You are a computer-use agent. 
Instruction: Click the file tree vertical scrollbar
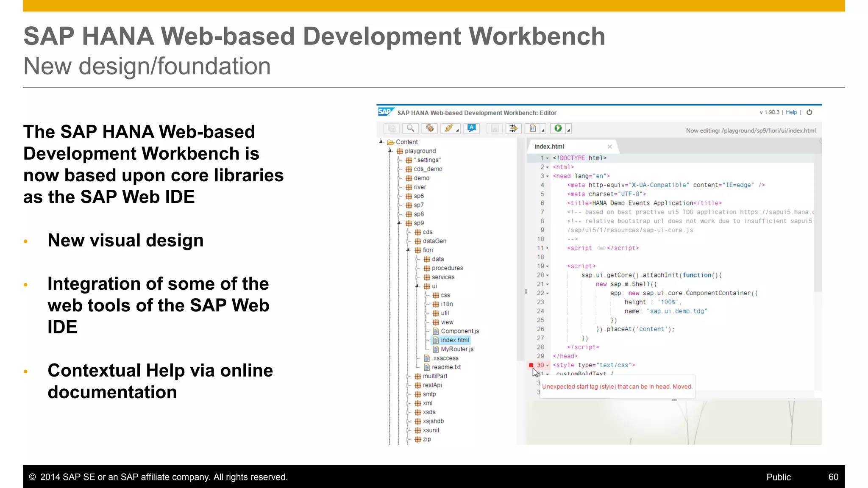pos(520,250)
